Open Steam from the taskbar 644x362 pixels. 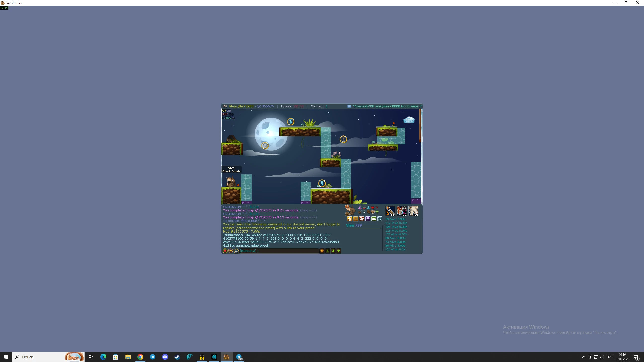177,357
